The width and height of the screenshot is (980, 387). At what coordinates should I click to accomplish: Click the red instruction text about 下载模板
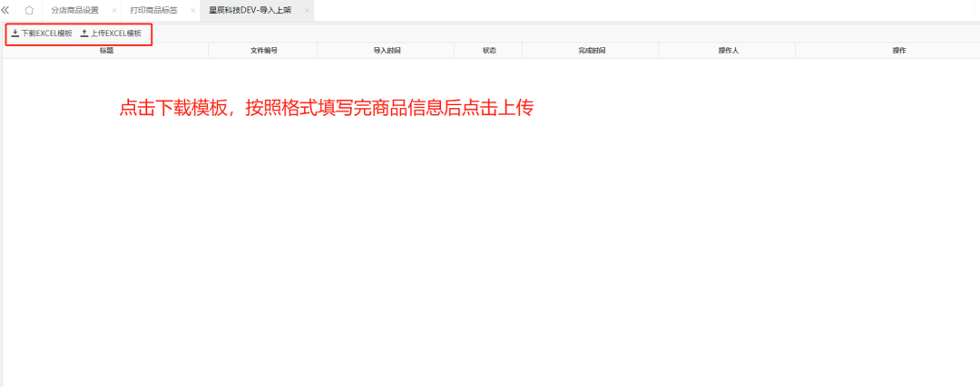click(x=326, y=108)
